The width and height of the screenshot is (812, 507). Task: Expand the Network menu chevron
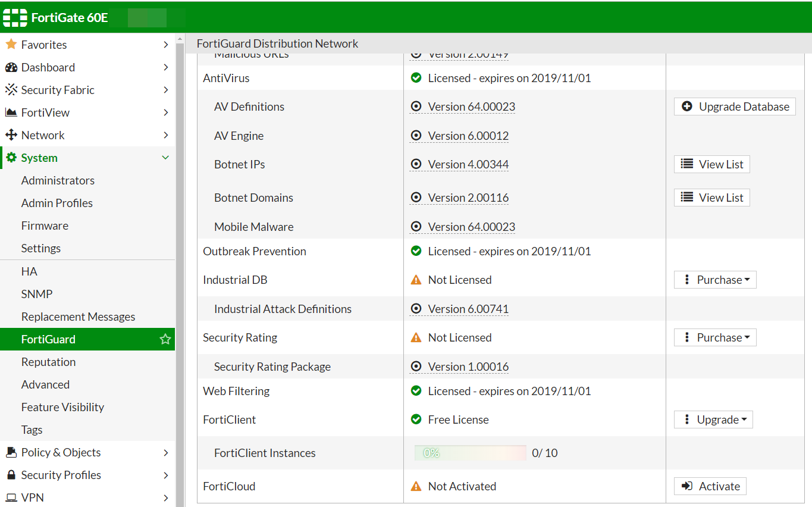[166, 135]
